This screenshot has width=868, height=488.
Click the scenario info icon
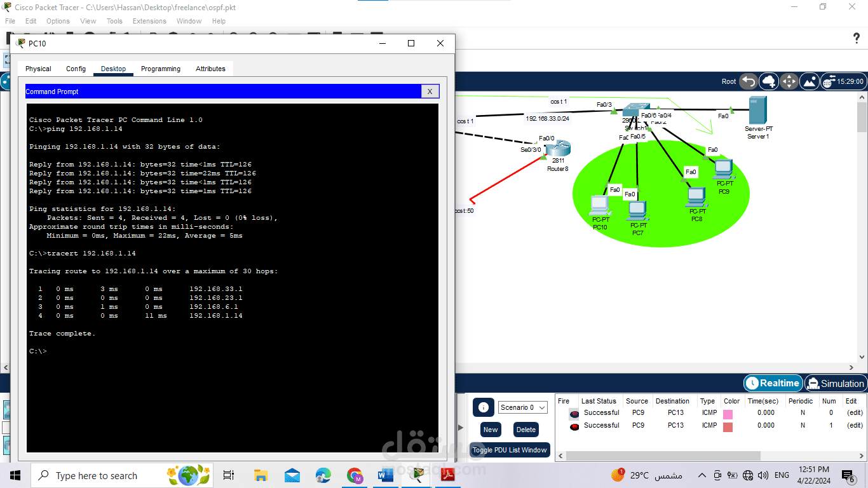tap(484, 407)
